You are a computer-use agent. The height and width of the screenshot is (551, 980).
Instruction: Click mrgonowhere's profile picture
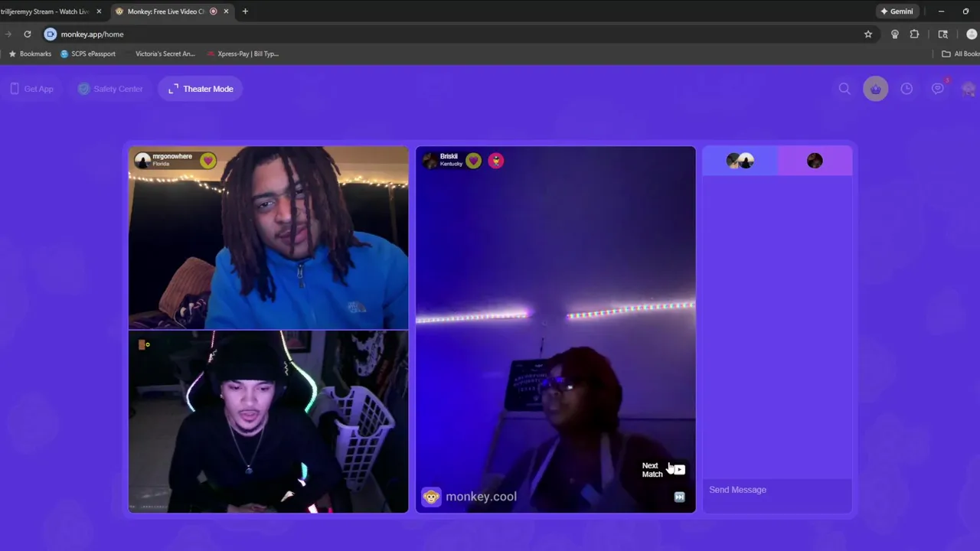[142, 161]
